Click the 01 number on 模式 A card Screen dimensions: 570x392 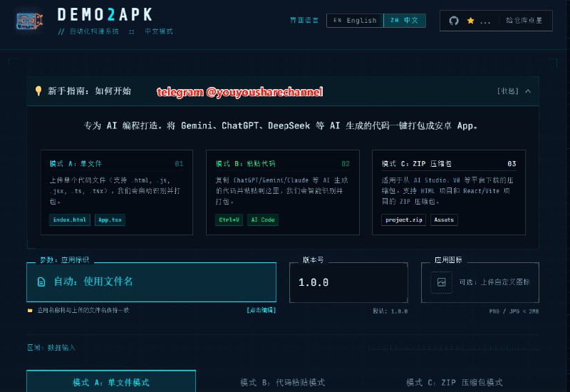point(179,164)
